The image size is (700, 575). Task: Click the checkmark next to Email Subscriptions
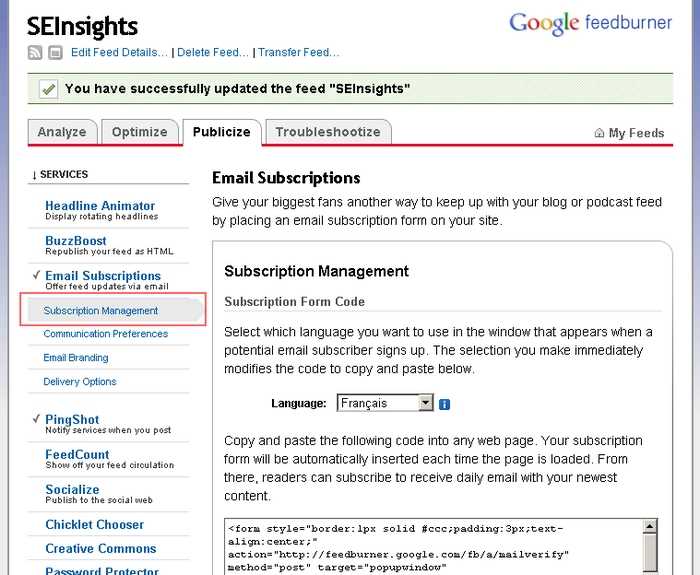(x=36, y=275)
